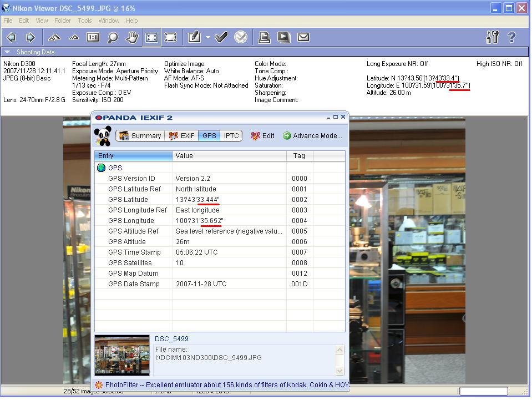This screenshot has height=400, width=532.
Task: Click the small mountain zoom icon
Action: coord(74,37)
